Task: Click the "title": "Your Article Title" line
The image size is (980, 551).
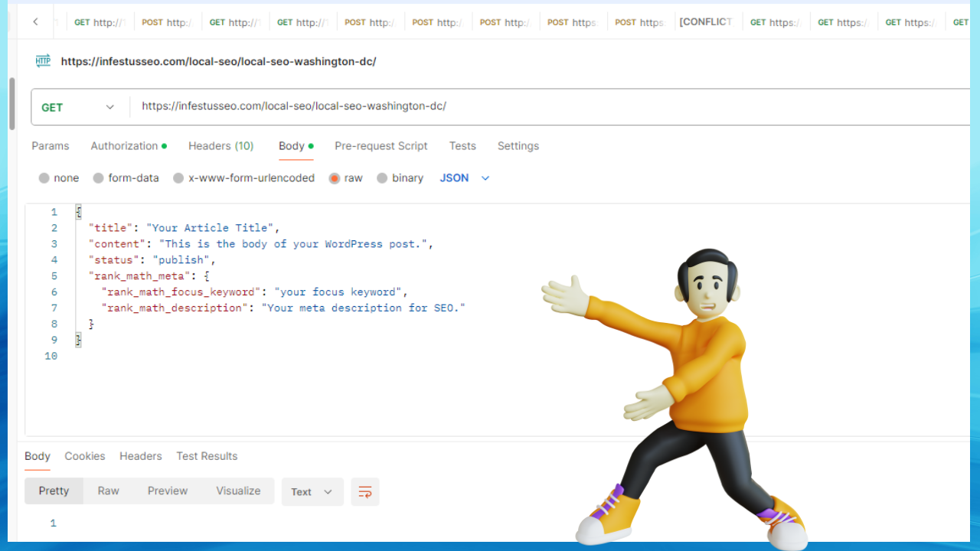Action: tap(185, 228)
